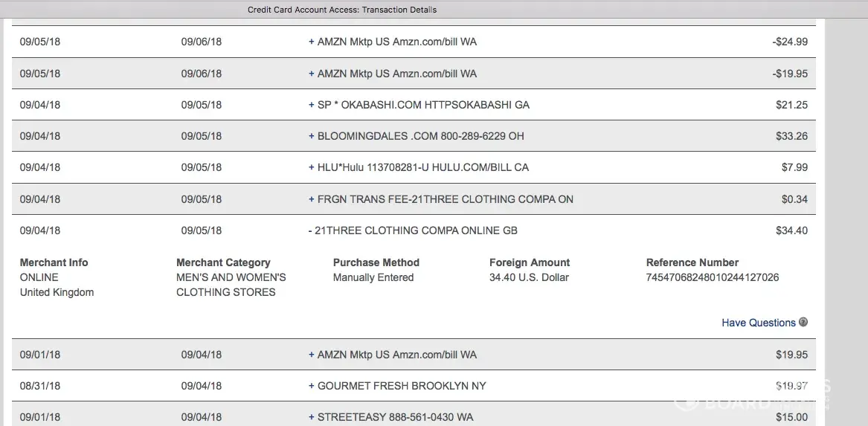Expand the SP * OKABASHI.COM transaction
Screen dimensions: 868x426
point(312,106)
